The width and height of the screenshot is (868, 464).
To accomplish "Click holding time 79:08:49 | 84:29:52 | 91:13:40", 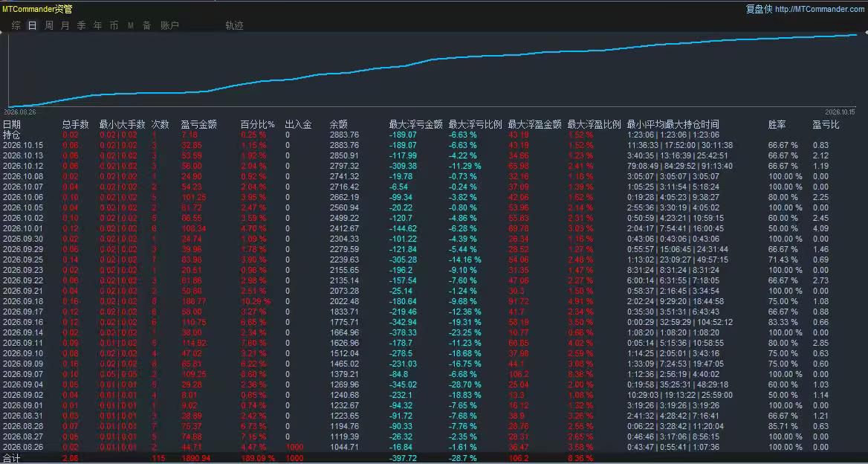I will (x=680, y=166).
